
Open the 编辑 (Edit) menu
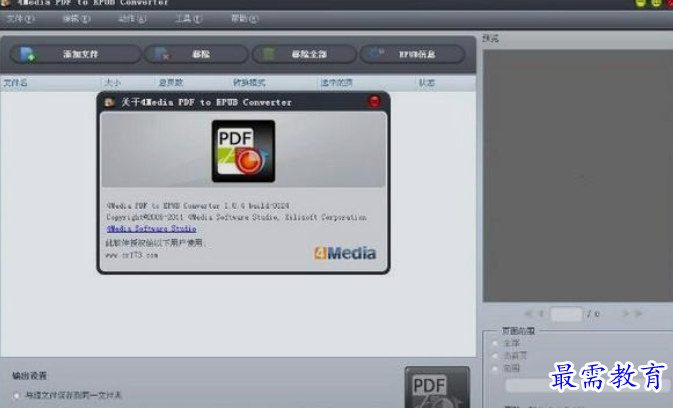(x=76, y=19)
